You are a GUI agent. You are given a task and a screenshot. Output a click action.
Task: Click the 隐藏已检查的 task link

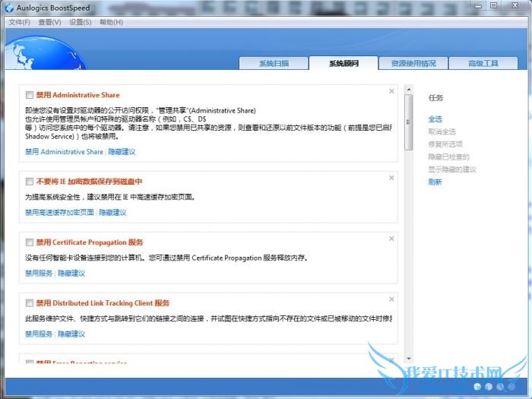[449, 157]
